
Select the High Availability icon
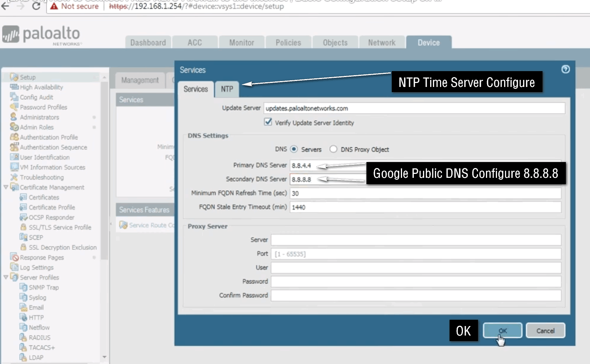14,87
